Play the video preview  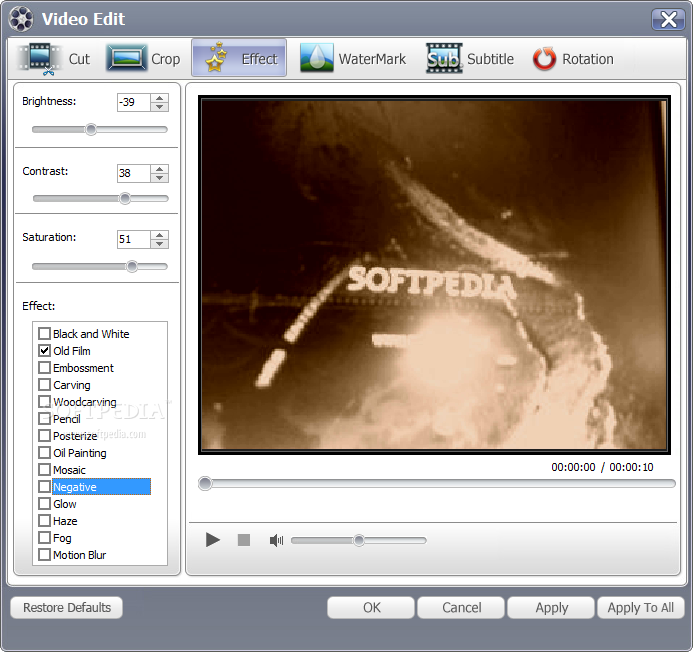click(213, 540)
